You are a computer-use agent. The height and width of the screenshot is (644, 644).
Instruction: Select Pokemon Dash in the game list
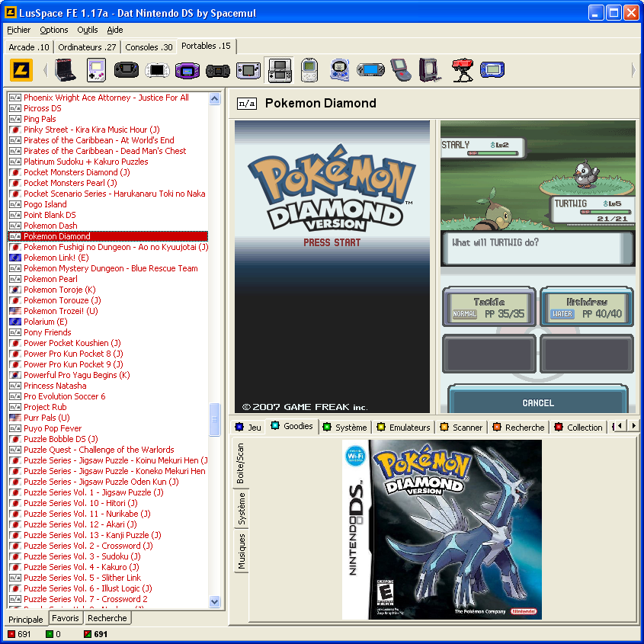click(x=50, y=226)
